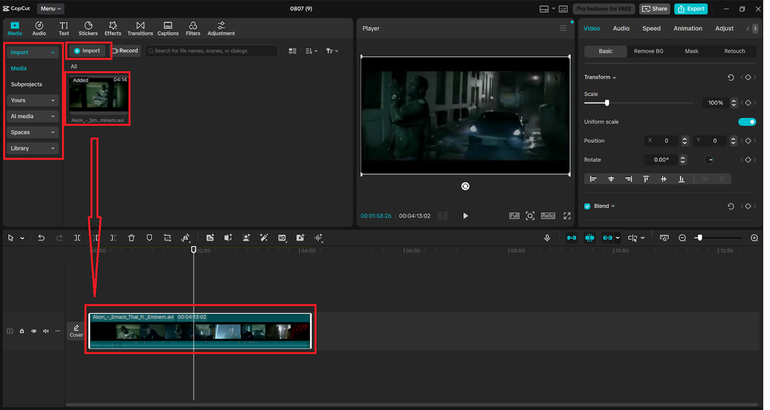This screenshot has height=410, width=770.
Task: Open the Stickers panel
Action: tap(88, 28)
